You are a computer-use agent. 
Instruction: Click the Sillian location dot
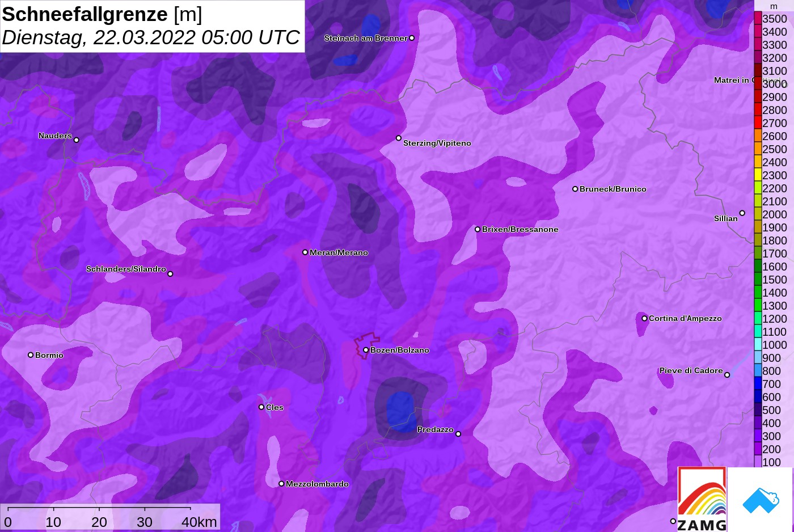pos(742,213)
